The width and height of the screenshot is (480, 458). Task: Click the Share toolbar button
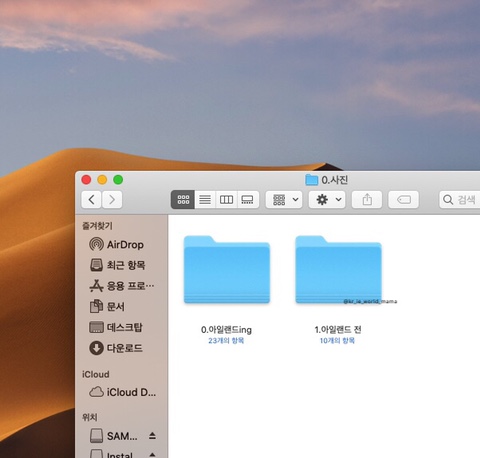pyautogui.click(x=367, y=200)
